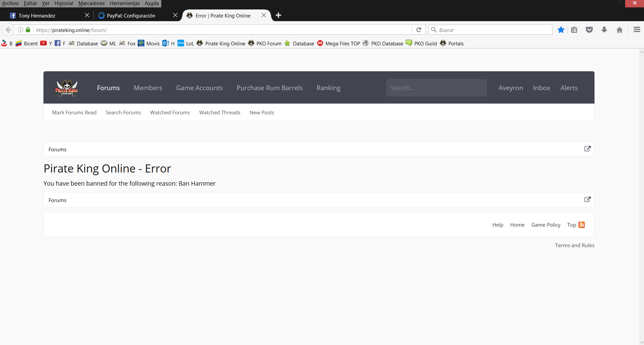
Task: Click the Pirate King Online skull logo
Action: tap(67, 88)
